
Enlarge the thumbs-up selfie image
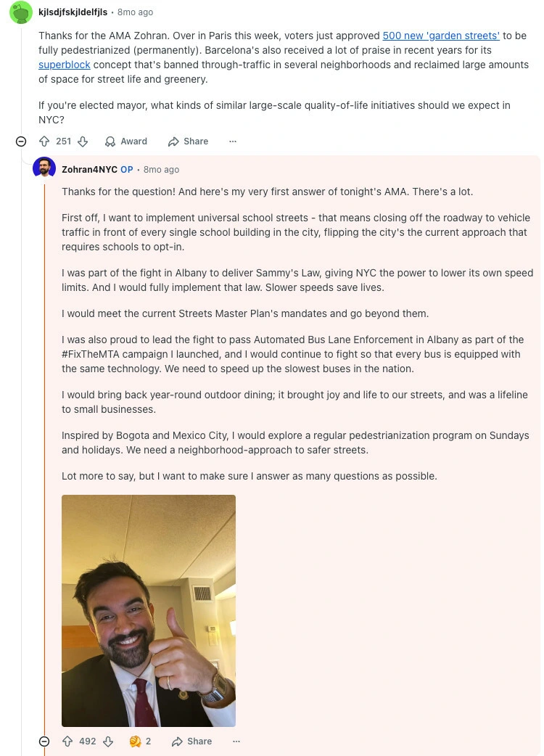[x=149, y=610]
